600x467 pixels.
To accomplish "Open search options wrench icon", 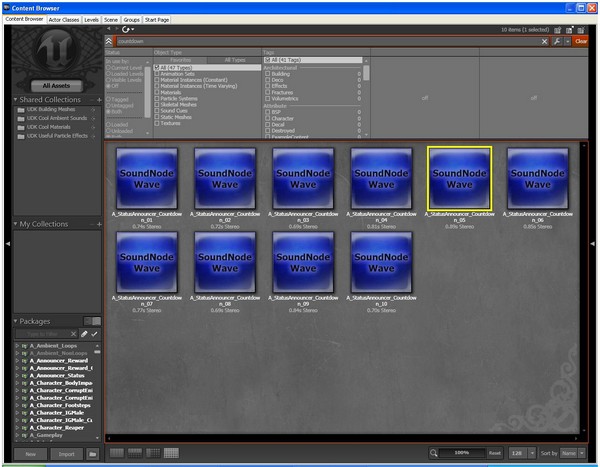I will tap(557, 41).
